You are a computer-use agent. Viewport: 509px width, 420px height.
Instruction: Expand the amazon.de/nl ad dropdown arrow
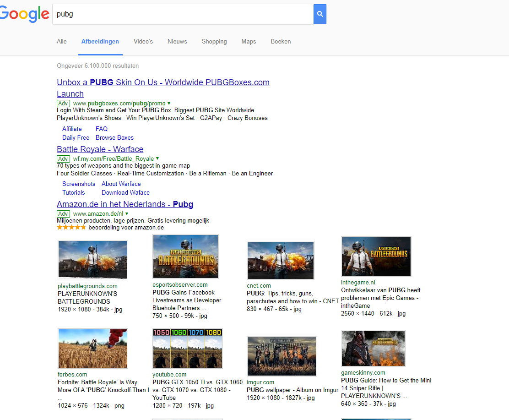point(127,213)
